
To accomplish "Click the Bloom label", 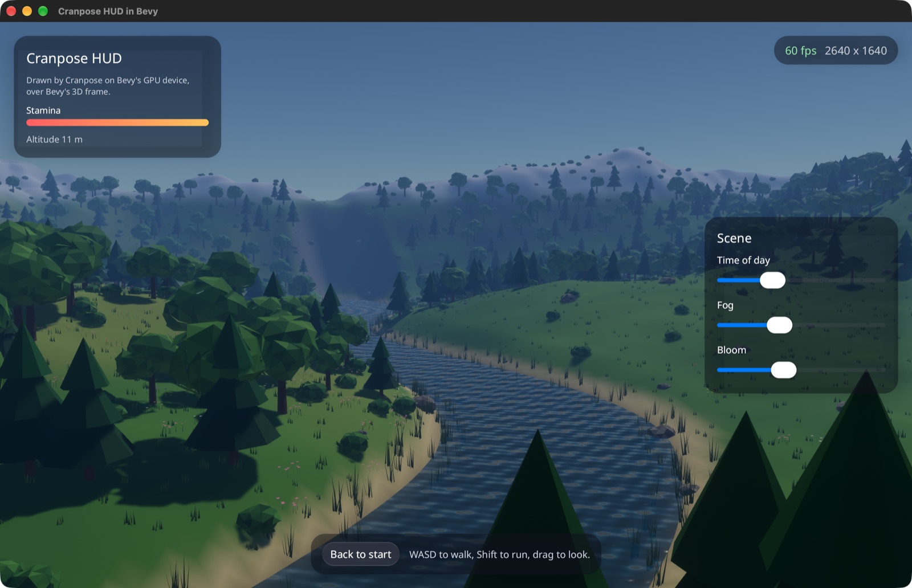I will pos(731,350).
